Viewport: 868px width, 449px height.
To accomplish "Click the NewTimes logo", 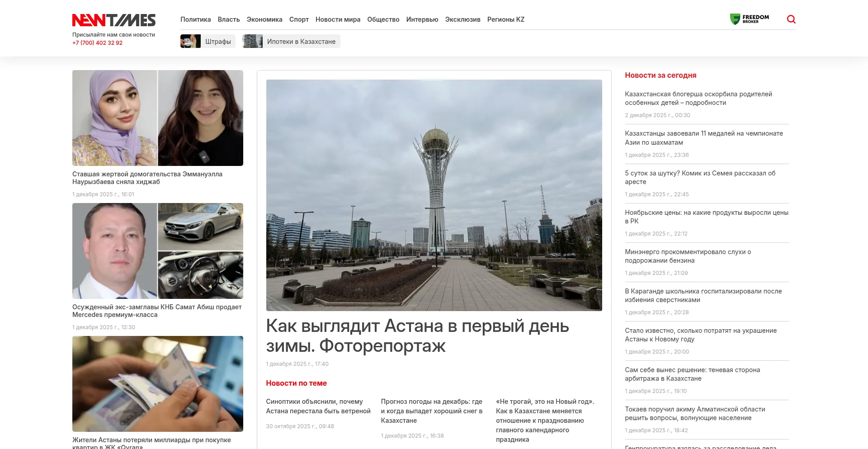I will tap(114, 20).
